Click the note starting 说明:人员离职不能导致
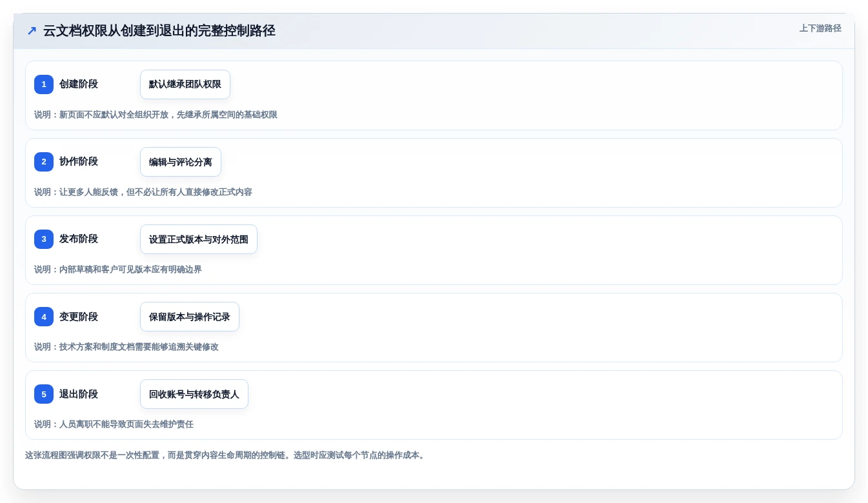868x503 pixels. point(114,424)
